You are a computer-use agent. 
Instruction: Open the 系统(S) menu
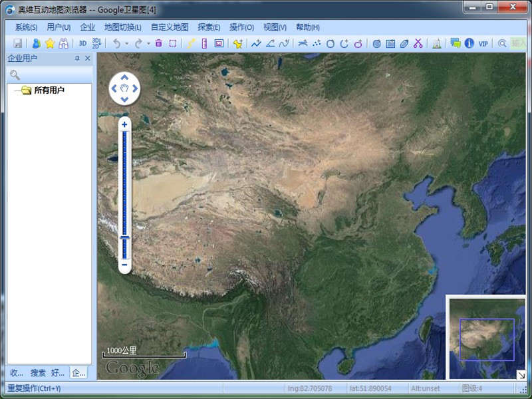pyautogui.click(x=26, y=27)
